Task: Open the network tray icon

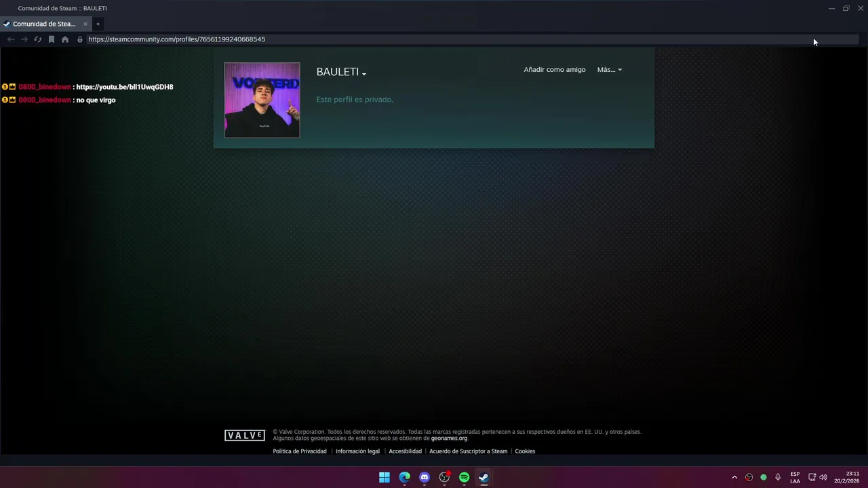Action: [812, 477]
